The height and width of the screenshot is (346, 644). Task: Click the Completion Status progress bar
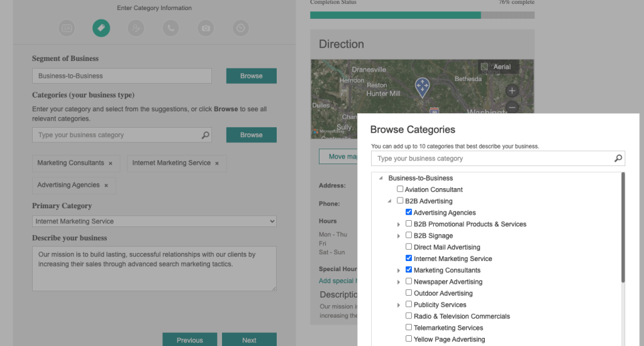coord(422,15)
